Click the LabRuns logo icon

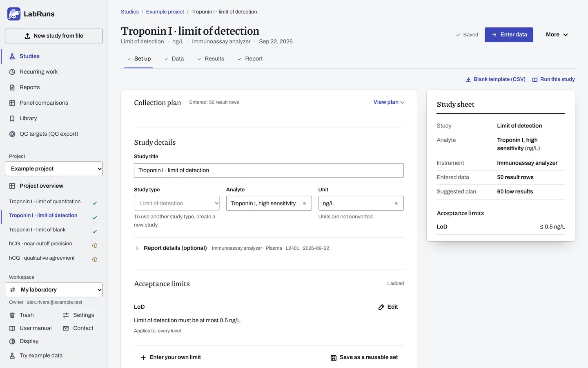click(14, 14)
